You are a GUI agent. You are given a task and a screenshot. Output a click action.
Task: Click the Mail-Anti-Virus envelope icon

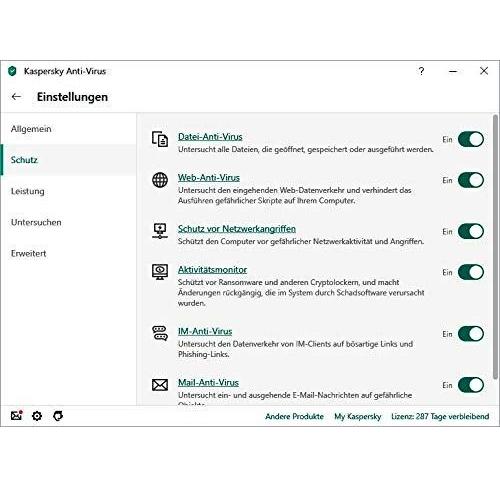[160, 385]
